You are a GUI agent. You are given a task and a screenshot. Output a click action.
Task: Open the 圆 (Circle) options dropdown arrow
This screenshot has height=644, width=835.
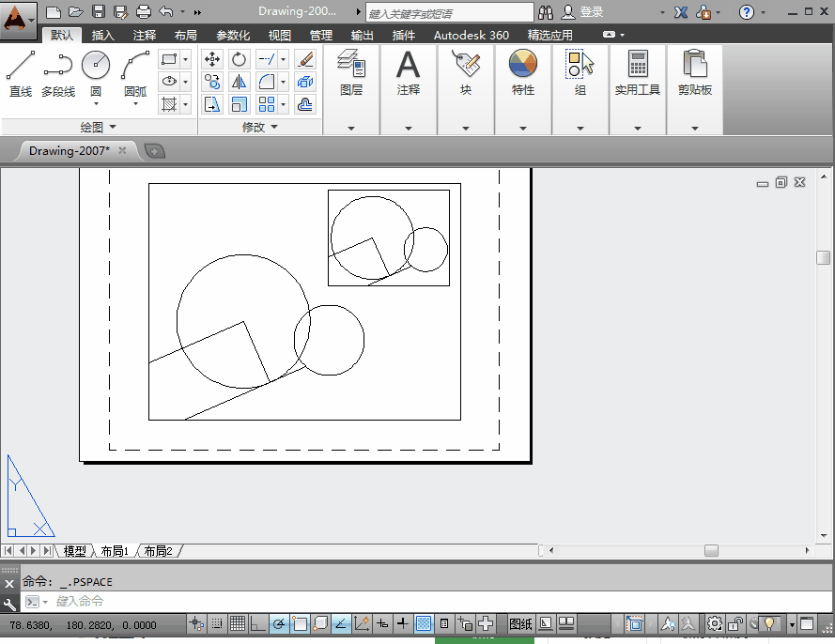tap(96, 103)
